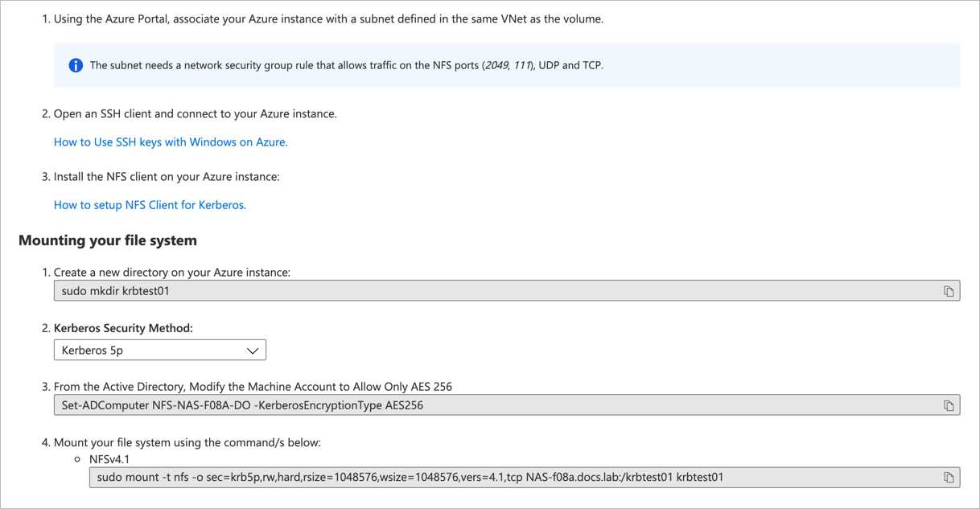Viewport: 980px width, 509px height.
Task: Click the info symbol before the NFS ports text
Action: click(x=75, y=65)
